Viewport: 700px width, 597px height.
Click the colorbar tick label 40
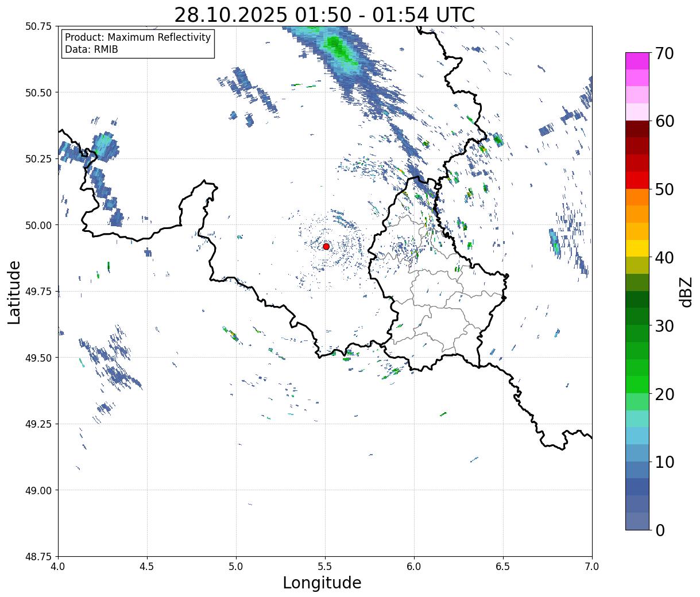tap(664, 258)
